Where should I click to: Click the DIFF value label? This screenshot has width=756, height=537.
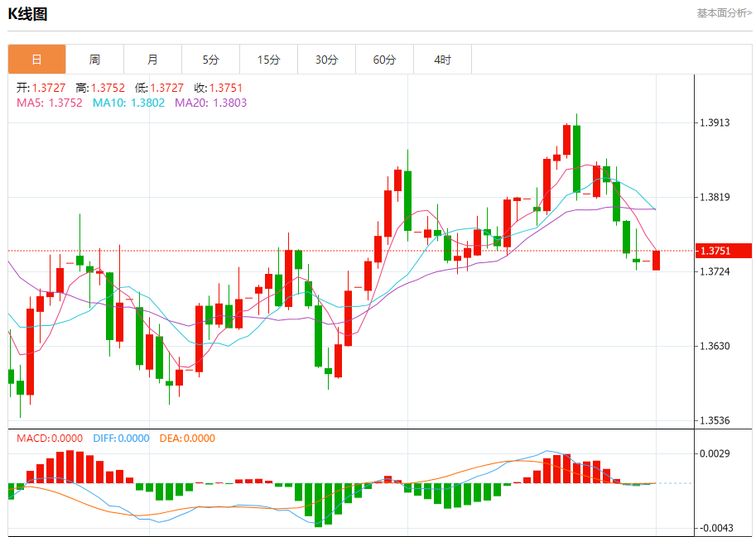[x=121, y=439]
